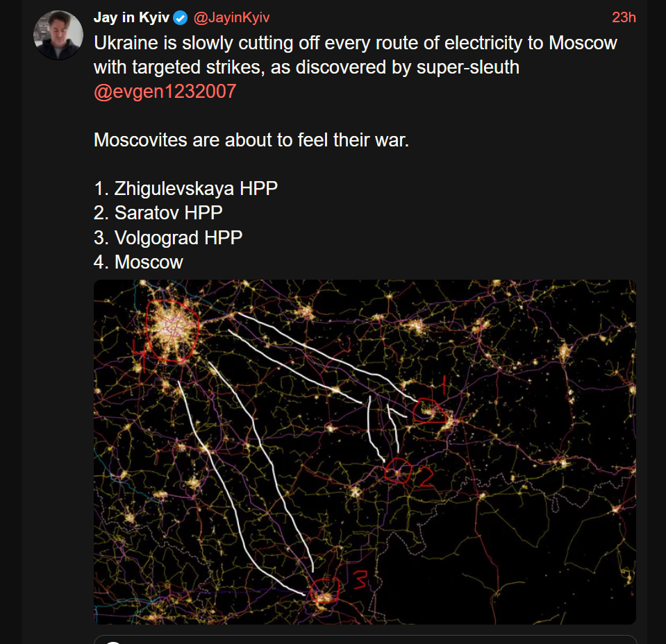Click the "4. Moscow" text line
The height and width of the screenshot is (644, 666).
pos(138,262)
